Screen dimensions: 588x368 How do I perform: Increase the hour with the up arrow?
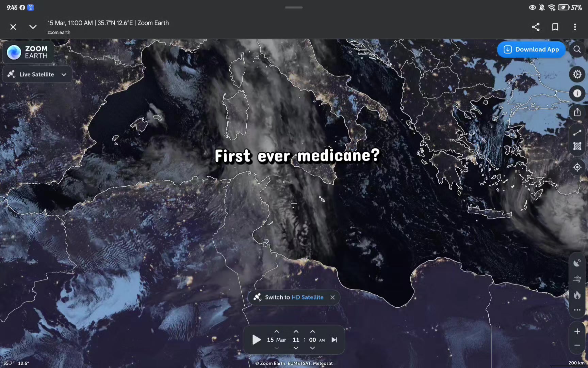(x=296, y=332)
